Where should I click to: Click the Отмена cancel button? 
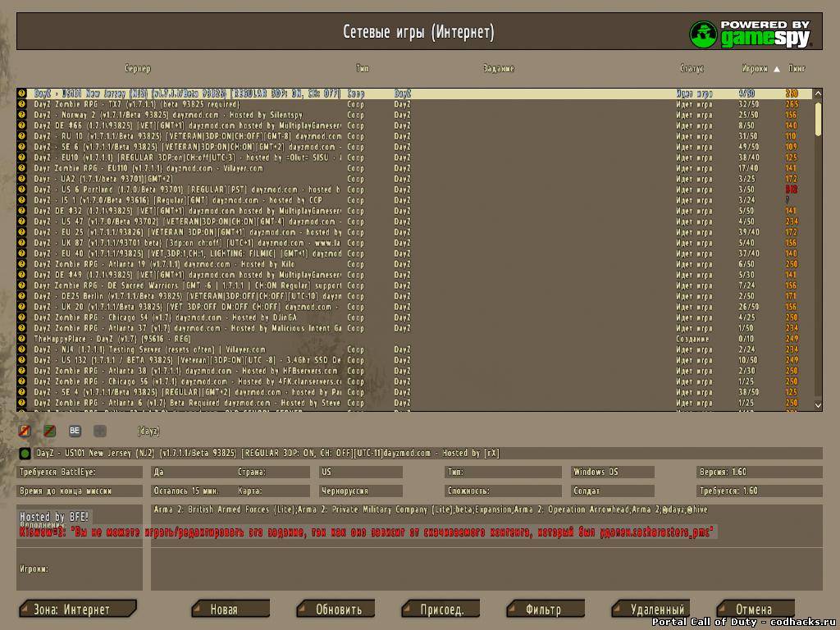756,609
